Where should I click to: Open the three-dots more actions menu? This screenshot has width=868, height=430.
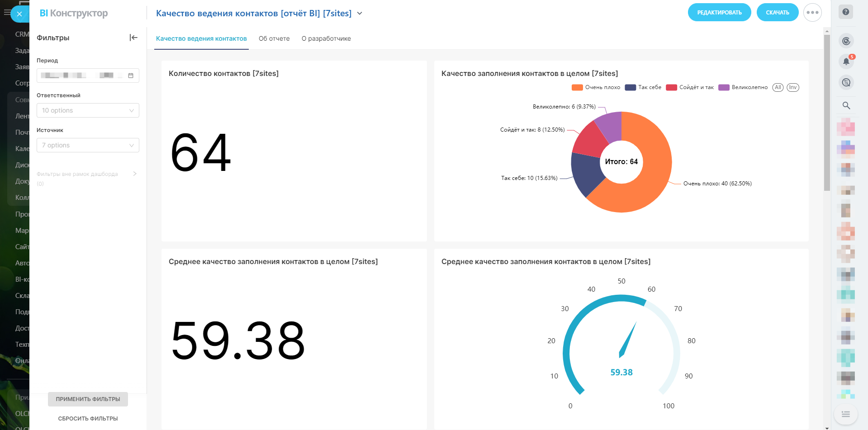coord(812,13)
